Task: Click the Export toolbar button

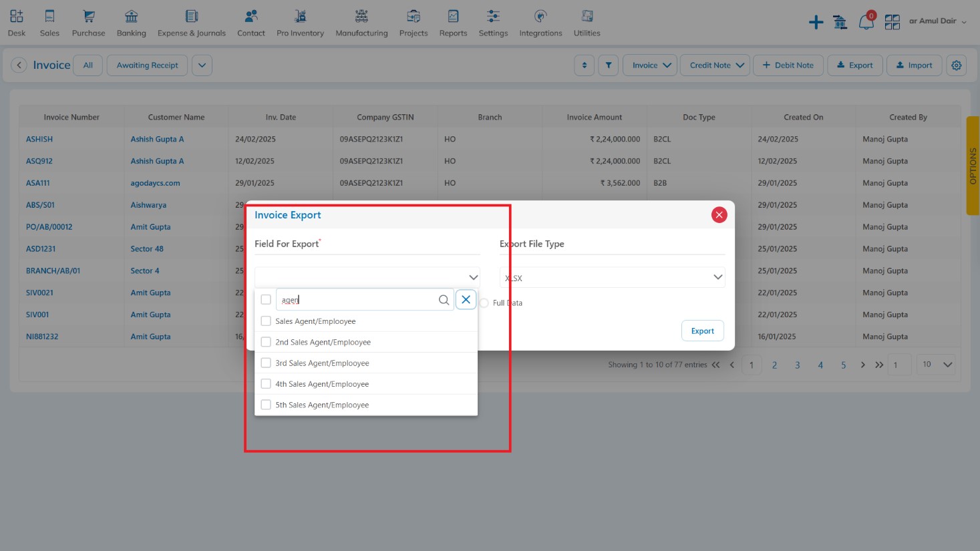Action: 855,65
